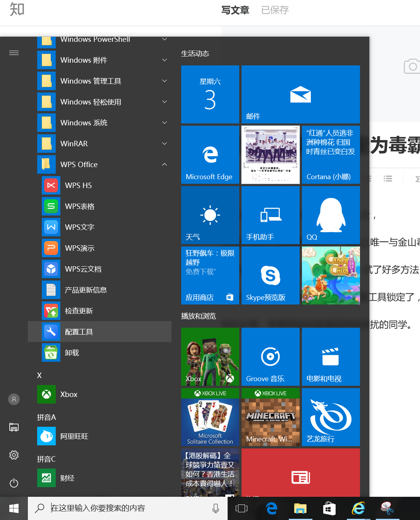Open the Groove 音乐 tile
This screenshot has height=520, width=420.
point(271,357)
